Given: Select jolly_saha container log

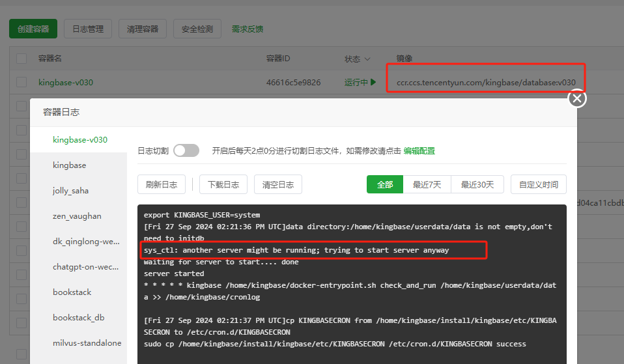Looking at the screenshot, I should coord(70,191).
